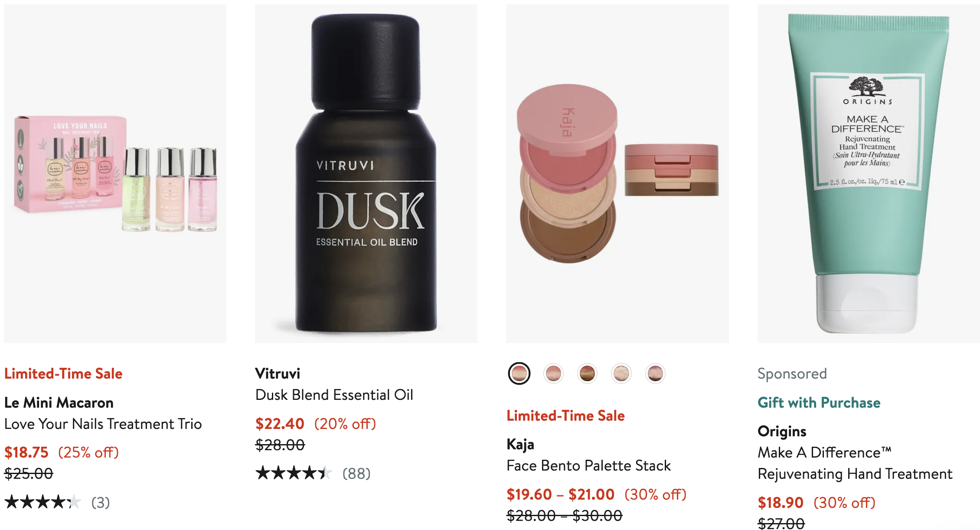Click the Le Mini Macaron brand name
The width and height of the screenshot is (980, 530).
tap(59, 402)
